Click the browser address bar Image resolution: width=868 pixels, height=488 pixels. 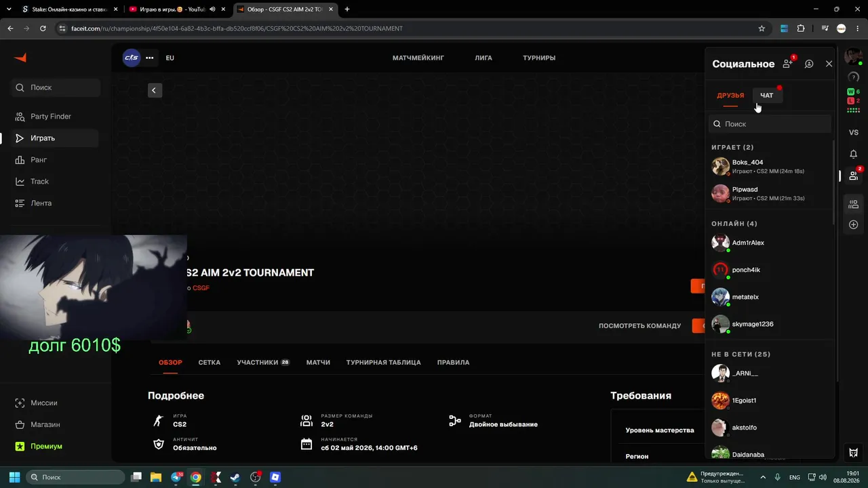(x=412, y=28)
